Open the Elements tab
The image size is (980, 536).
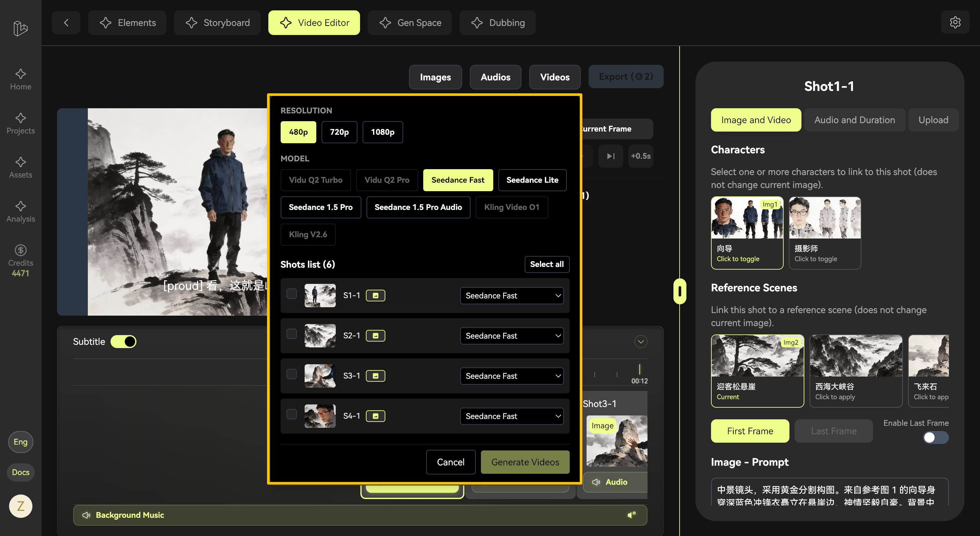coord(127,23)
